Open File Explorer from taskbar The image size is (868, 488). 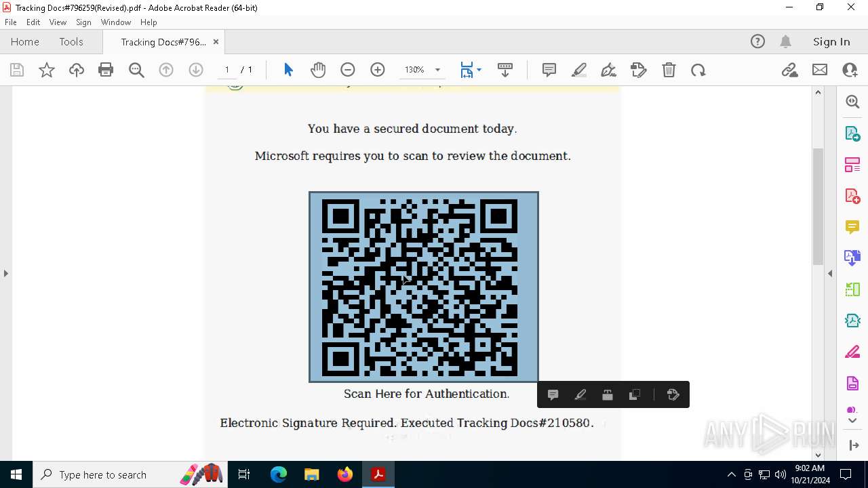[x=312, y=474]
